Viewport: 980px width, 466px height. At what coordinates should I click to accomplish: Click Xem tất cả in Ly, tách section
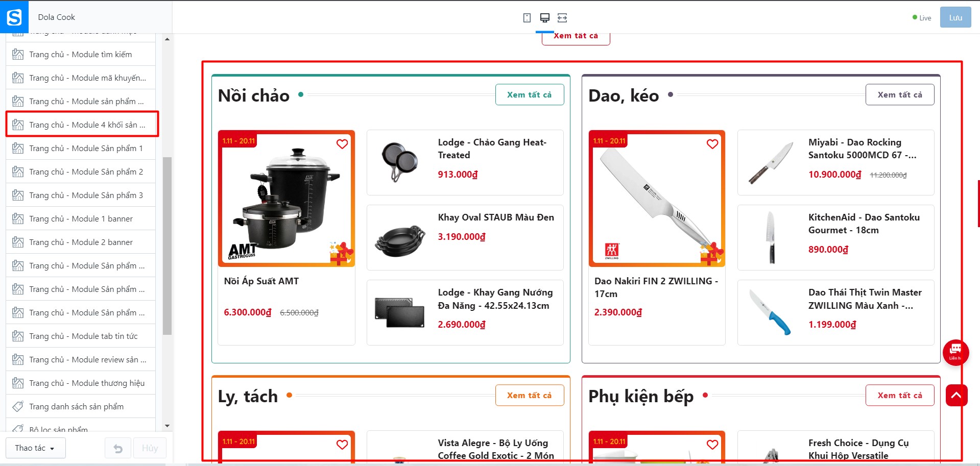[530, 395]
